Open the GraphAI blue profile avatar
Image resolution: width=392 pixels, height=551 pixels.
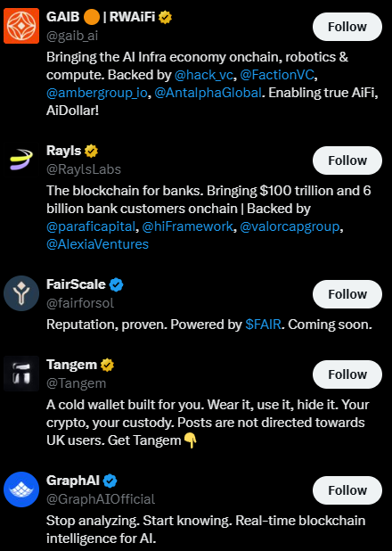pos(21,489)
